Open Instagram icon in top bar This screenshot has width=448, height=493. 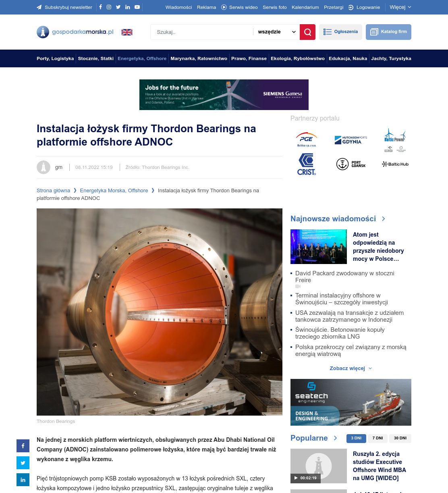[109, 7]
